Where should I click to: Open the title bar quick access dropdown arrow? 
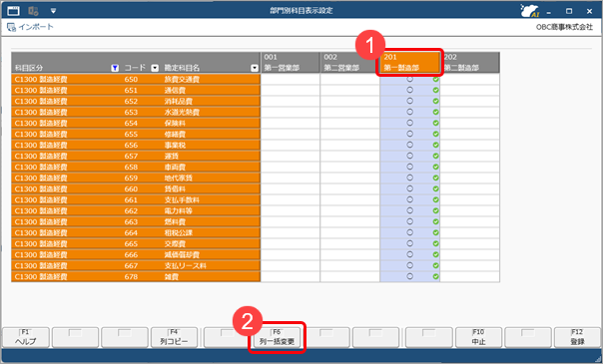pos(53,11)
